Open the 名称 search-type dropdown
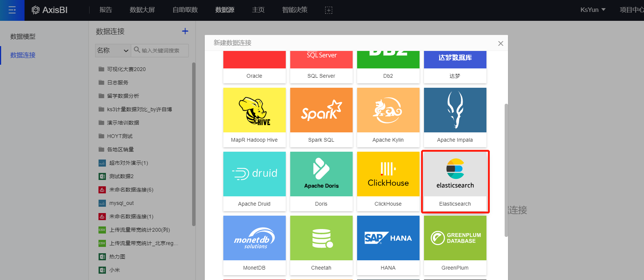The width and height of the screenshot is (644, 280). 113,51
